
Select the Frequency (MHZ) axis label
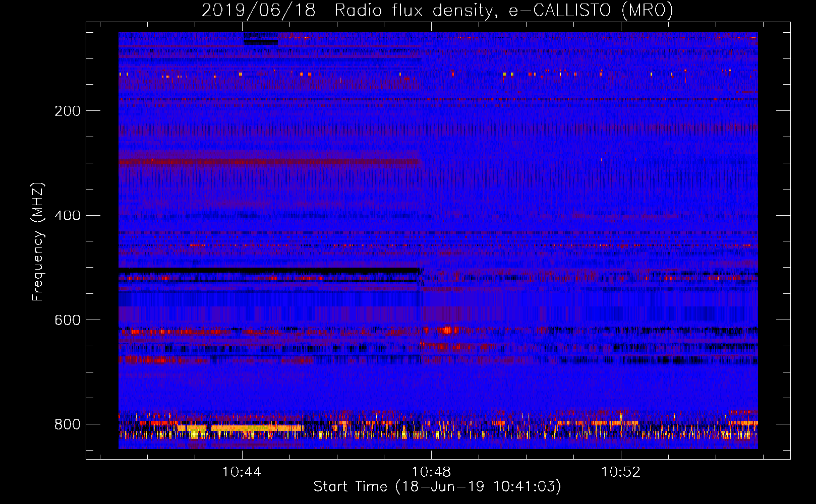click(38, 242)
